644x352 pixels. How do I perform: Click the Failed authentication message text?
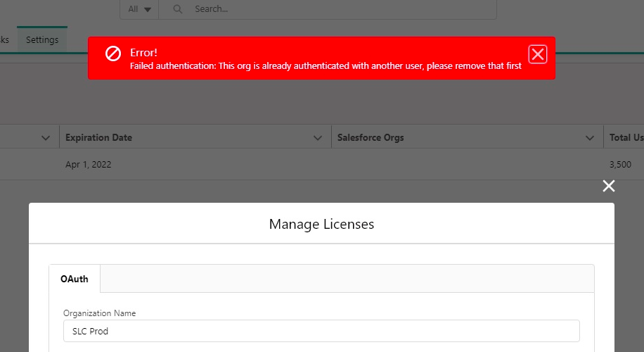[x=326, y=65]
